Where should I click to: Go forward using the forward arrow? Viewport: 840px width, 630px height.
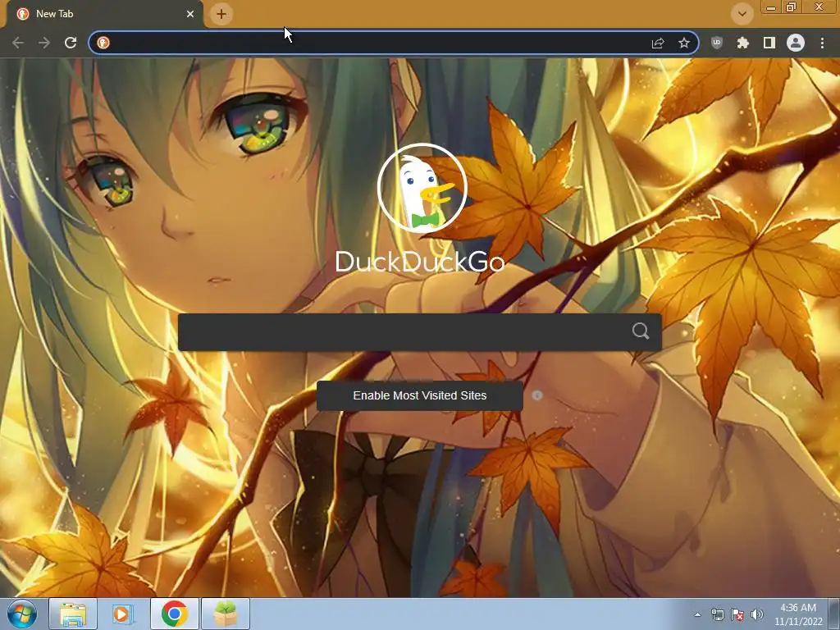pos(44,43)
